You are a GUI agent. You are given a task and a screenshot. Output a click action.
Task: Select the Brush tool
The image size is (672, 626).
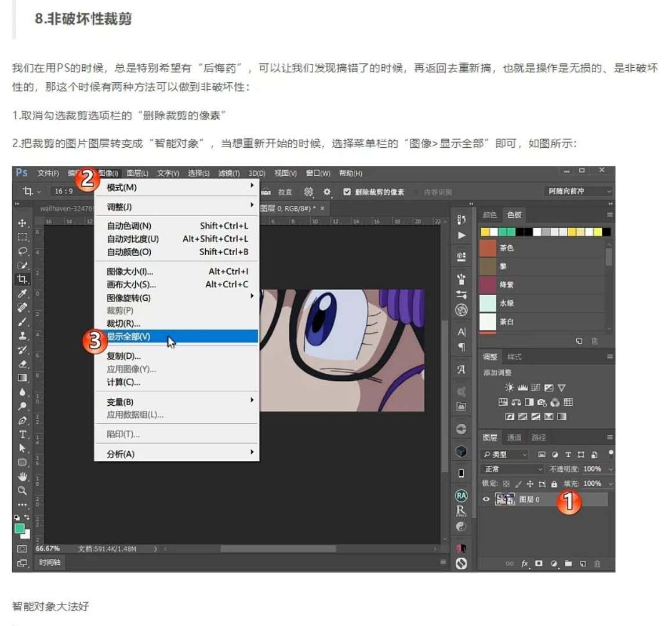(22, 322)
